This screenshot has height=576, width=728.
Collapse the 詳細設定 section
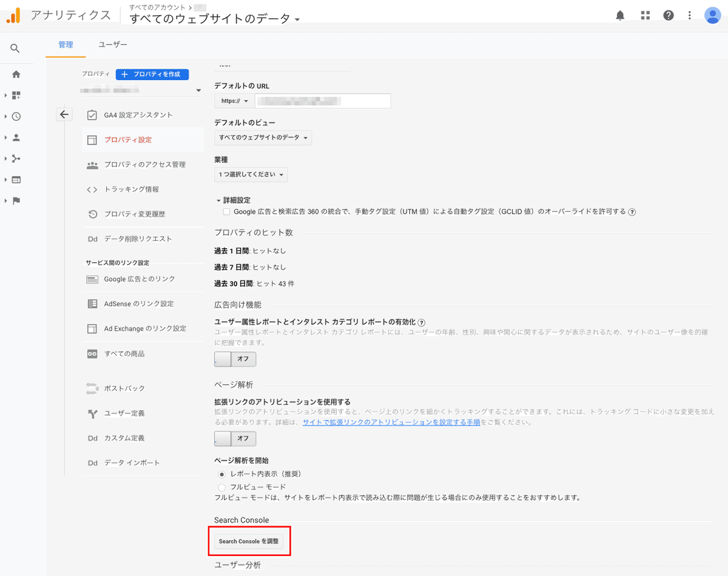click(233, 200)
